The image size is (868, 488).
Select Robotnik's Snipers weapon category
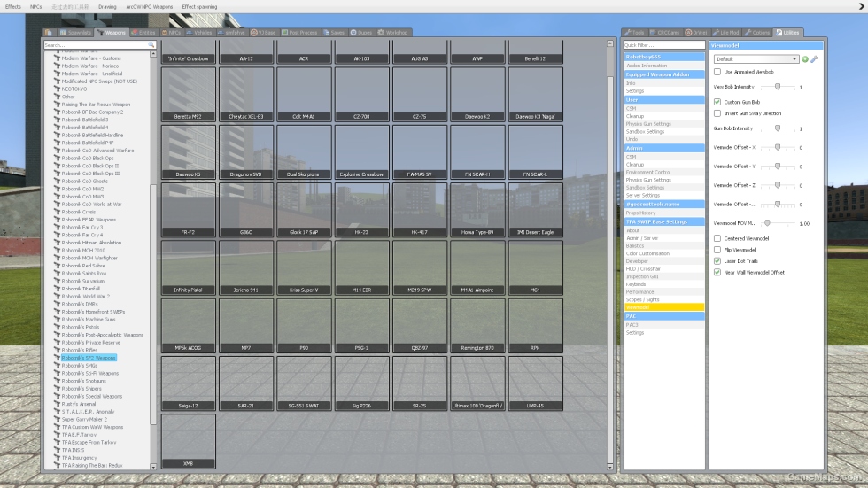point(81,389)
